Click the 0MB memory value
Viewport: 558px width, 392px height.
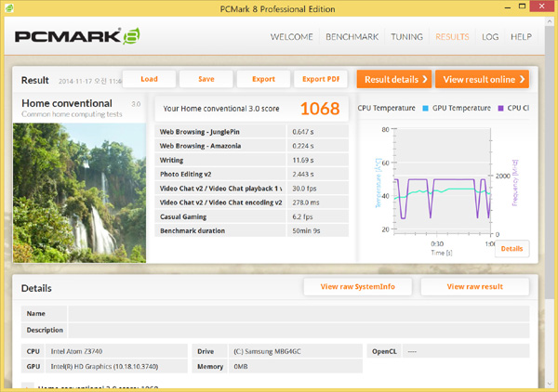(x=241, y=366)
